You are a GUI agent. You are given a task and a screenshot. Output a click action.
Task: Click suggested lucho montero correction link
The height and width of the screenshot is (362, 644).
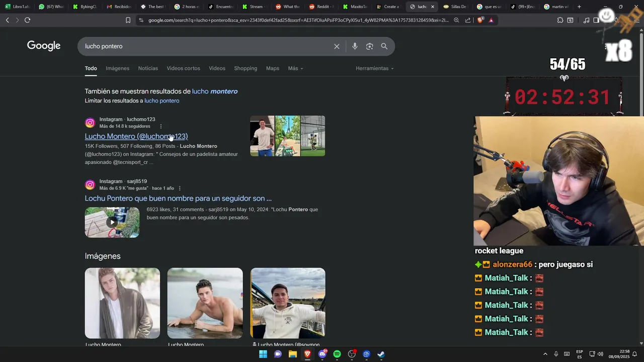tap(215, 92)
